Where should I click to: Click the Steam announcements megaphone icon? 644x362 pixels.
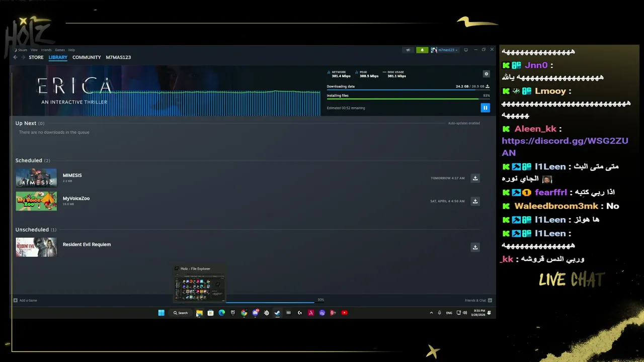tap(408, 50)
